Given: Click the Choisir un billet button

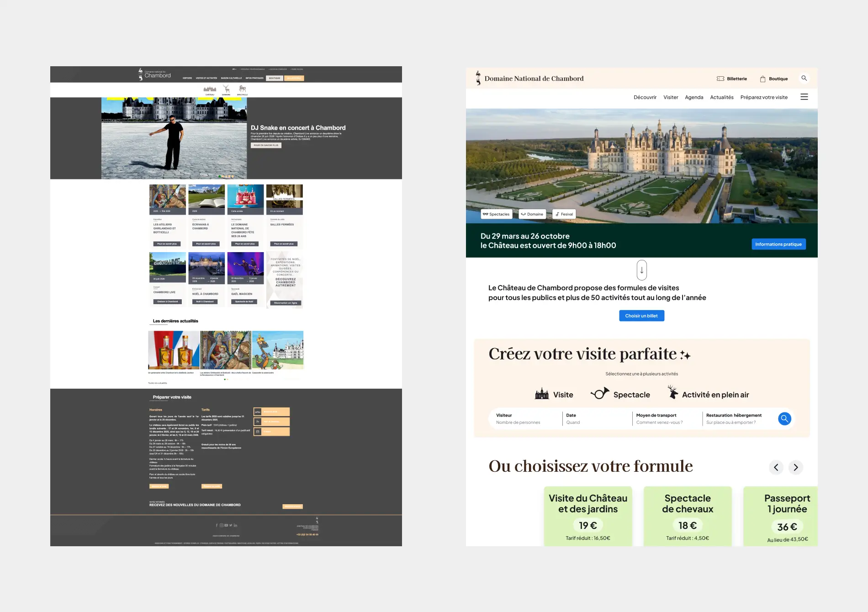Looking at the screenshot, I should coord(641,316).
